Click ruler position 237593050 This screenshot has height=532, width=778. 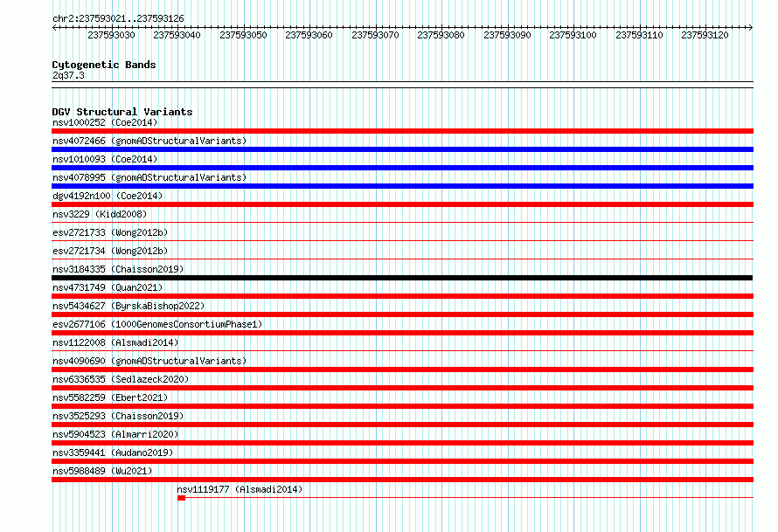coord(243,35)
